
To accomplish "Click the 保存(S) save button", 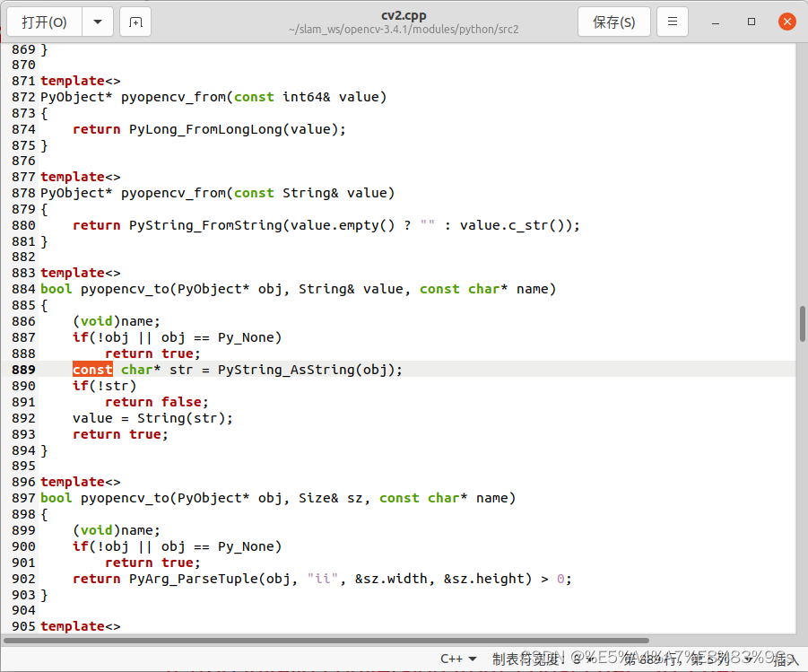I will [x=613, y=22].
